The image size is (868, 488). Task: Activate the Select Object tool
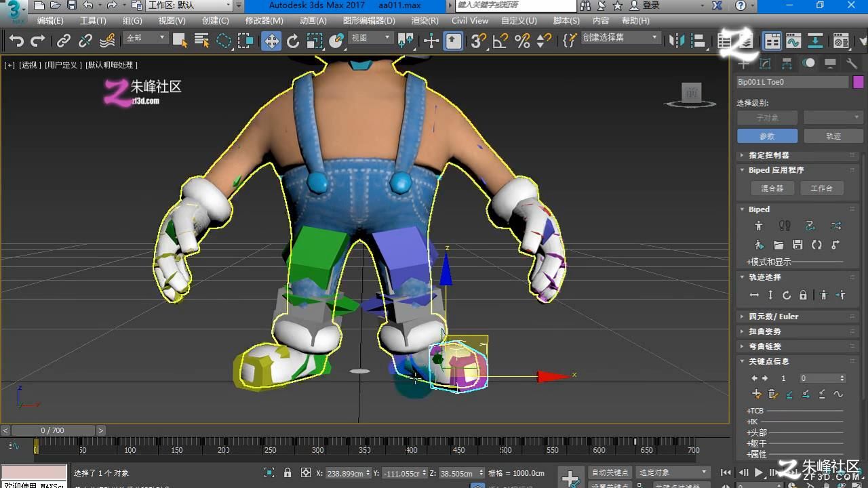180,41
